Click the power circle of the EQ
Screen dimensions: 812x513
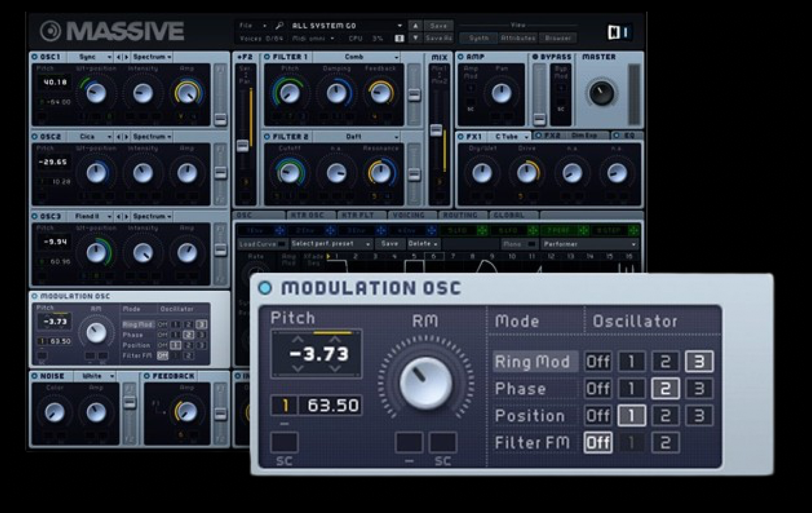click(617, 136)
